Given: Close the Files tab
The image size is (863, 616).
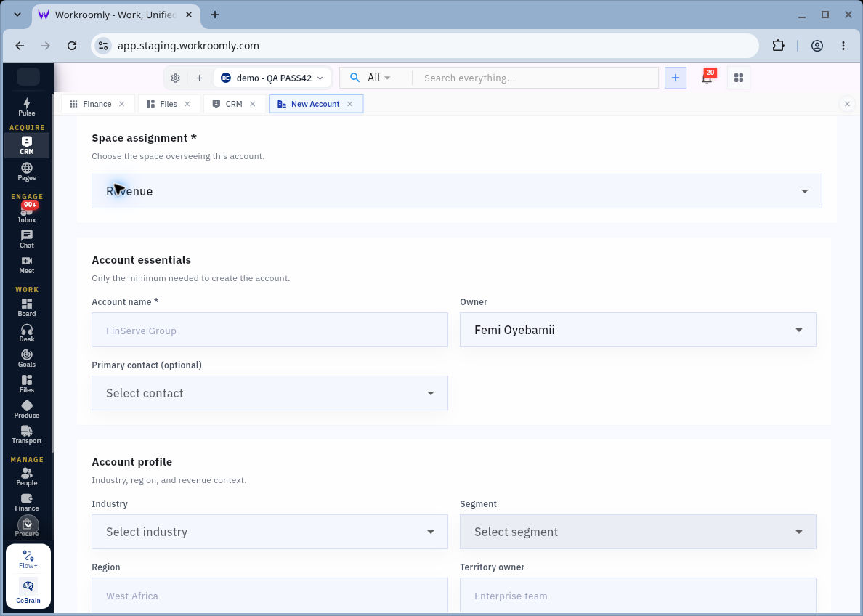Looking at the screenshot, I should (187, 104).
